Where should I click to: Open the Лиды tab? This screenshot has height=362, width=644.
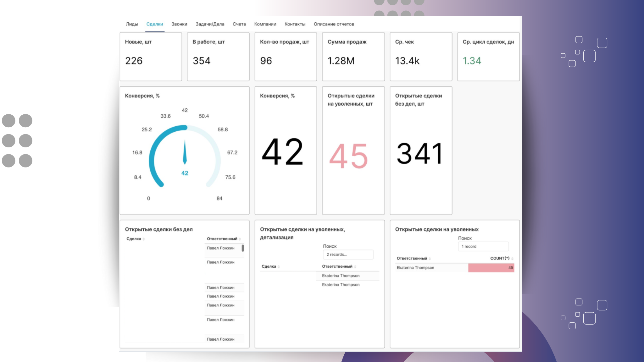coord(132,24)
